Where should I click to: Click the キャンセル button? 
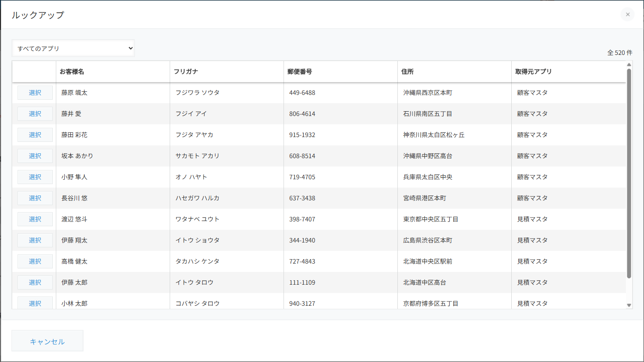pyautogui.click(x=47, y=341)
